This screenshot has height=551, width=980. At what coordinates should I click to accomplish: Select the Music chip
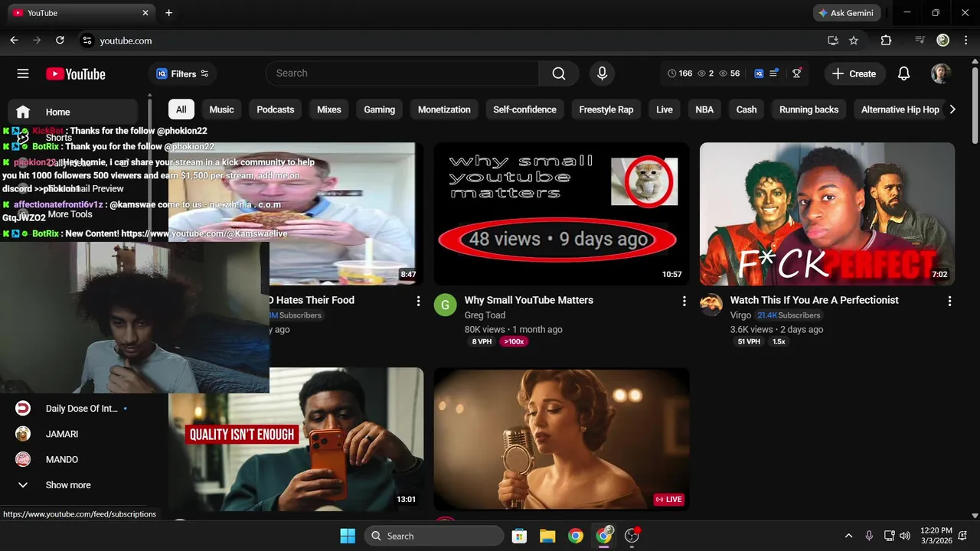(x=222, y=109)
